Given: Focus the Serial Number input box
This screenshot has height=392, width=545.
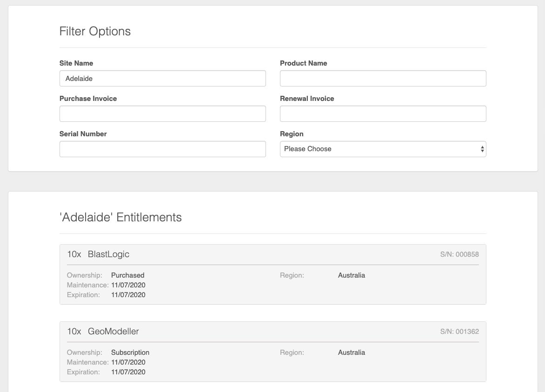Looking at the screenshot, I should [x=162, y=149].
